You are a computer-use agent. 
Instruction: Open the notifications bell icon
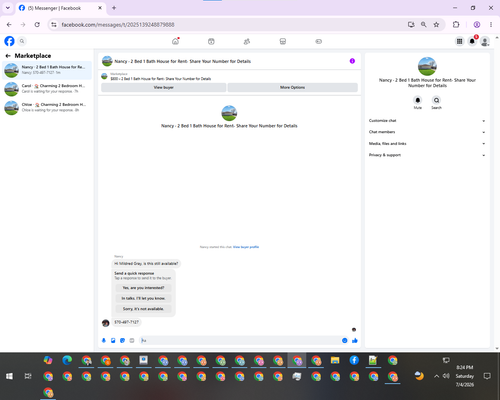tap(472, 41)
